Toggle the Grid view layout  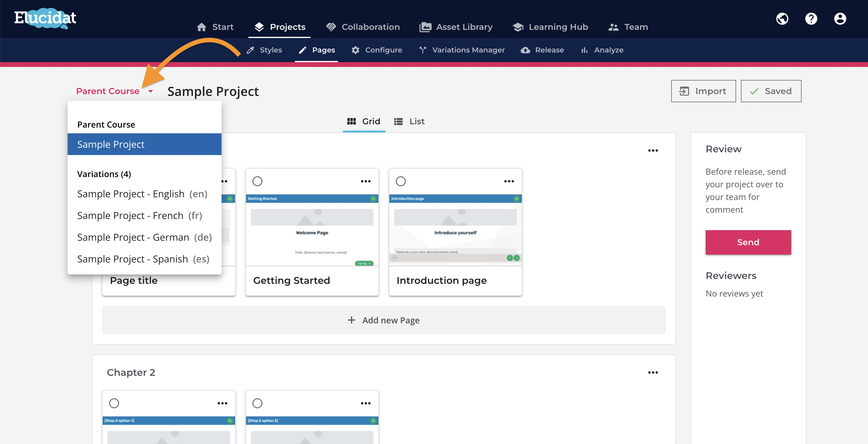click(x=363, y=121)
